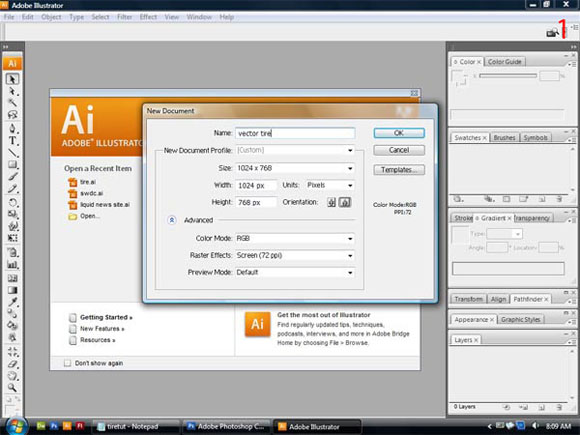The width and height of the screenshot is (580, 435).
Task: Click Cancel in New Document dialog
Action: [399, 150]
